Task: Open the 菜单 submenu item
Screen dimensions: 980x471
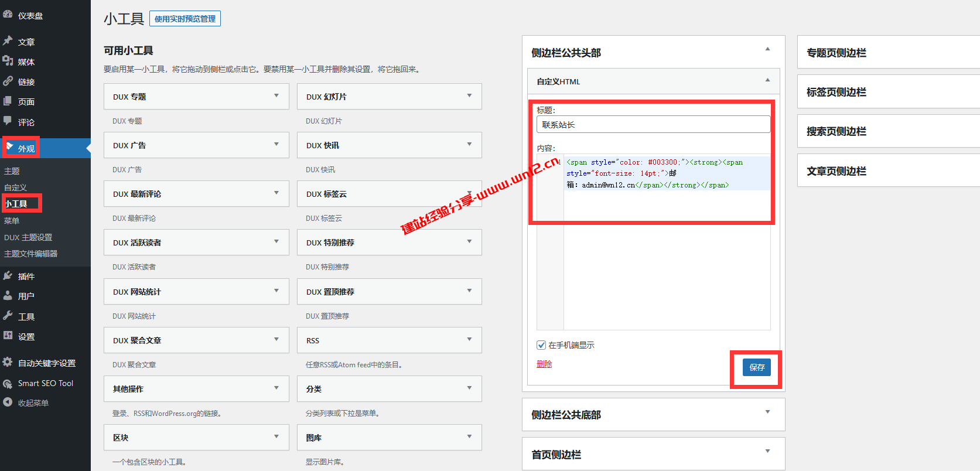Action: point(12,221)
